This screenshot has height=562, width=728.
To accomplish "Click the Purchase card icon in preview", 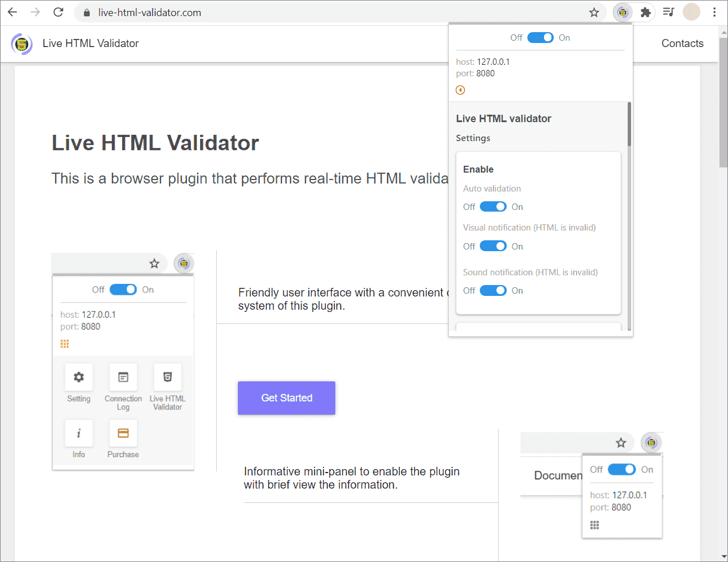I will pyautogui.click(x=123, y=433).
